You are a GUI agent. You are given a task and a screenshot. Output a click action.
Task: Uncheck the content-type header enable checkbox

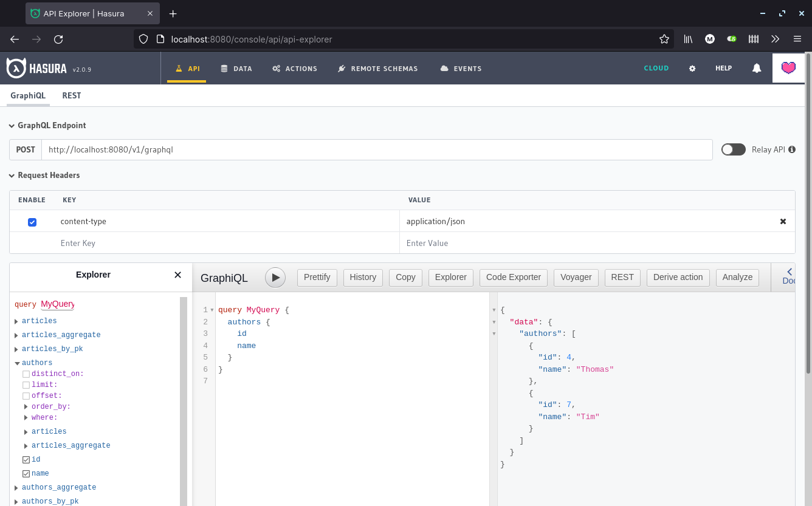[x=32, y=222]
